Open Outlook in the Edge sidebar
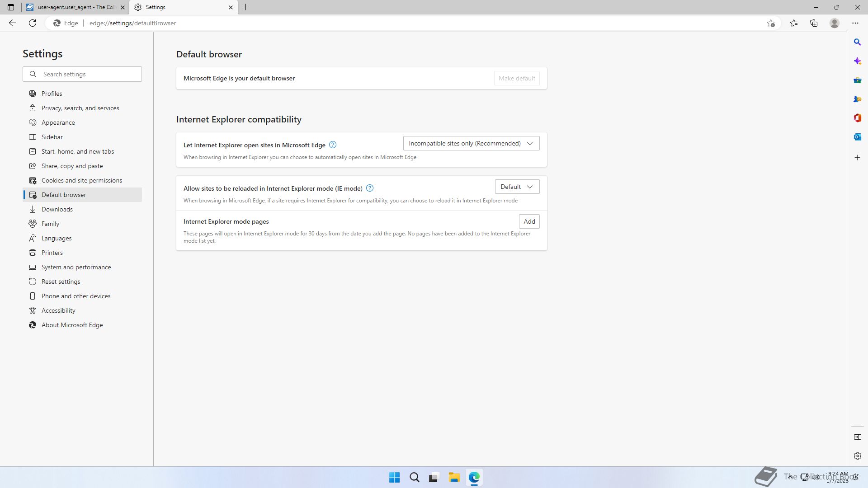This screenshot has height=488, width=868. point(857,137)
